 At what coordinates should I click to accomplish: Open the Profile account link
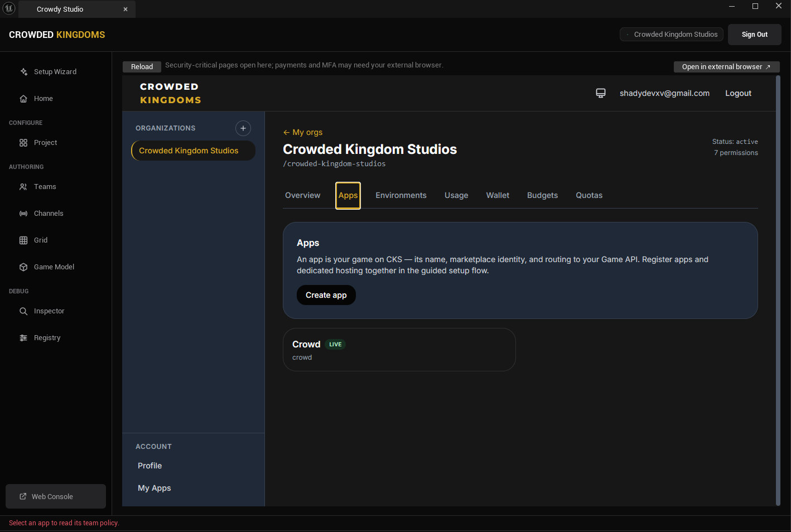pyautogui.click(x=150, y=466)
